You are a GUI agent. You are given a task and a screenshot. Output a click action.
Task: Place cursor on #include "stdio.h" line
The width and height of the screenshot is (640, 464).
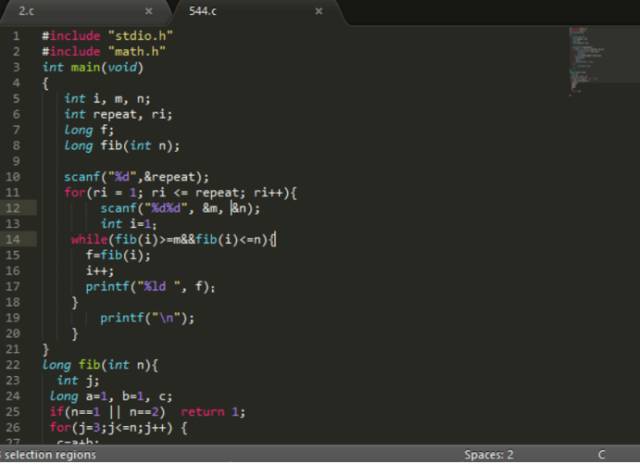coord(107,36)
